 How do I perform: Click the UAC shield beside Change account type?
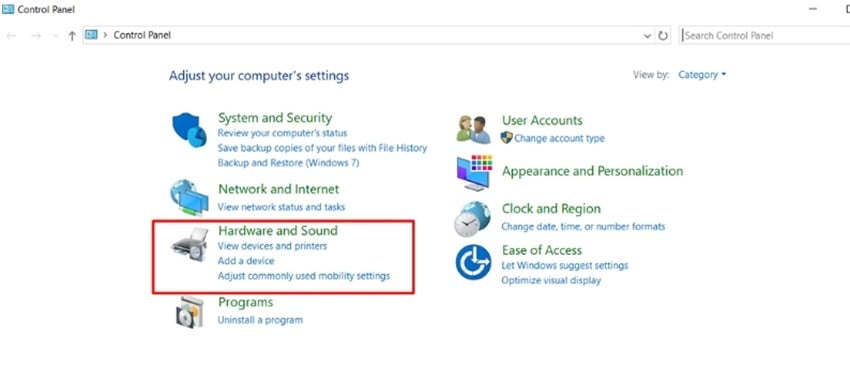(506, 138)
